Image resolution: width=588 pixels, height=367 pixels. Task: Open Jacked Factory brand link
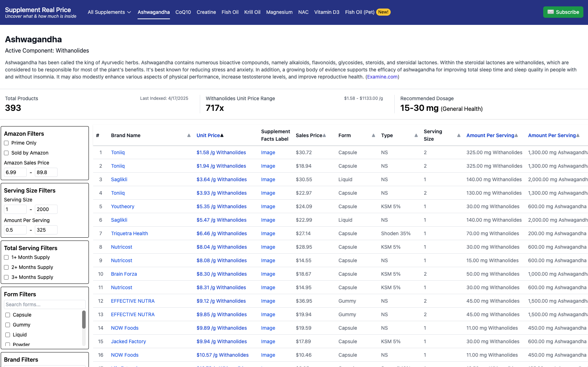[x=128, y=341]
